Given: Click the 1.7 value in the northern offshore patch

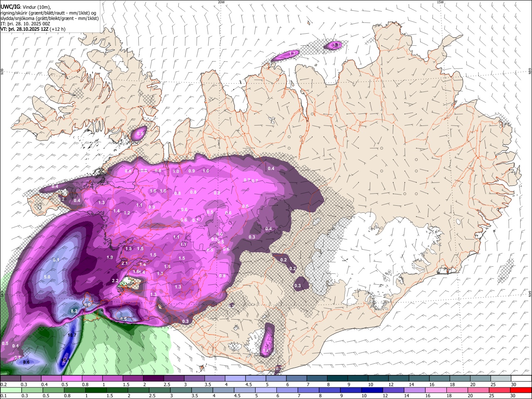Looking at the screenshot, I should [x=292, y=54].
